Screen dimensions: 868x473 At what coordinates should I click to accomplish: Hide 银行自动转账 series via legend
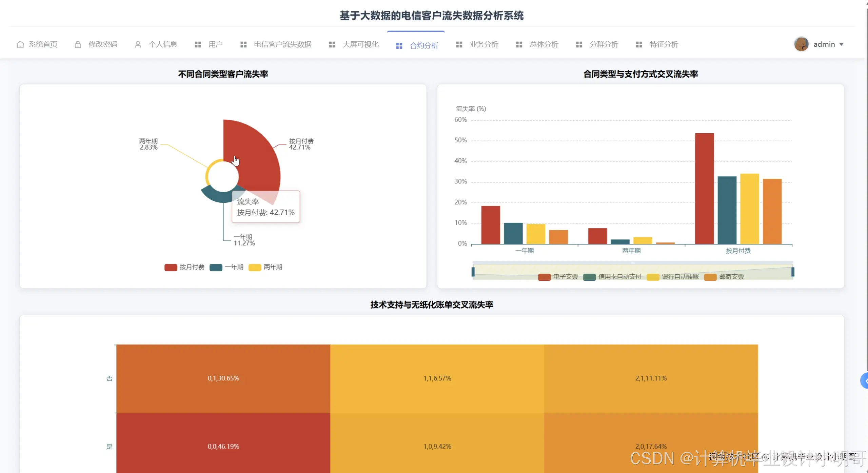[653, 277]
